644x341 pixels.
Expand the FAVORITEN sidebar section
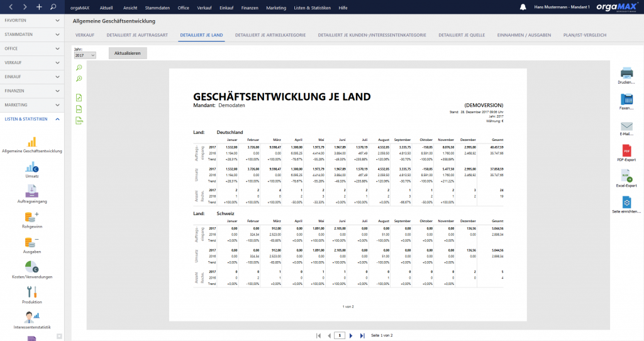click(32, 20)
